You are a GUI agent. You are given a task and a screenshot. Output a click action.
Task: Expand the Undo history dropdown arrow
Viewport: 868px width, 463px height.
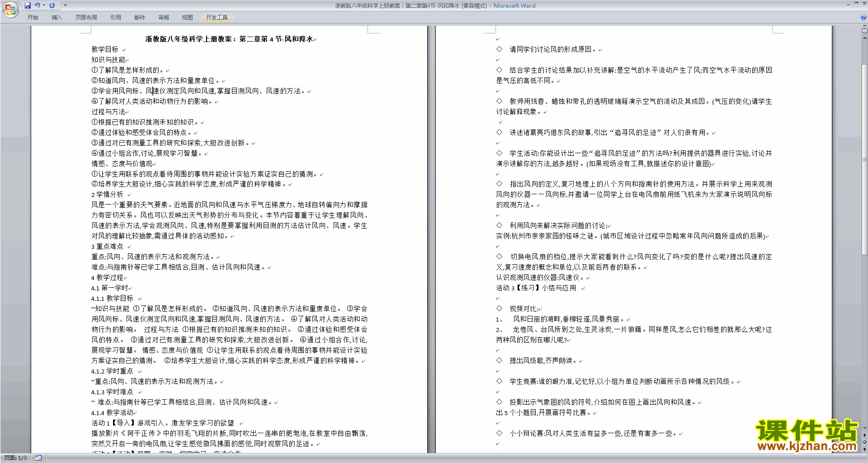coord(44,5)
